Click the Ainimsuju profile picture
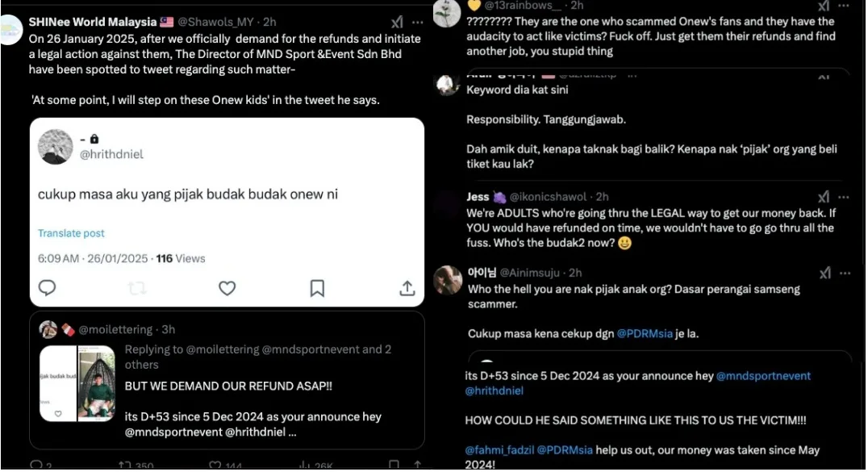Screen dimensions: 868x472 (x=448, y=280)
